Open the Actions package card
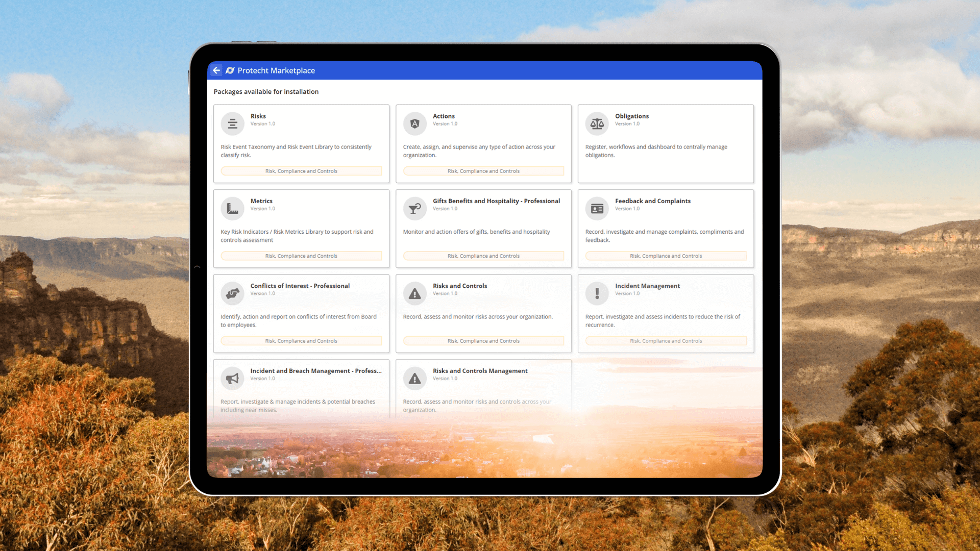The height and width of the screenshot is (551, 980). pos(483,144)
